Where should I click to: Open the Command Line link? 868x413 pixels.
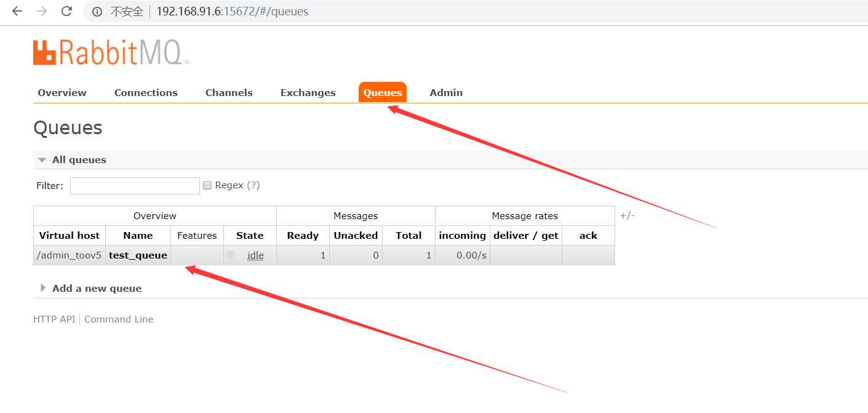(x=119, y=319)
